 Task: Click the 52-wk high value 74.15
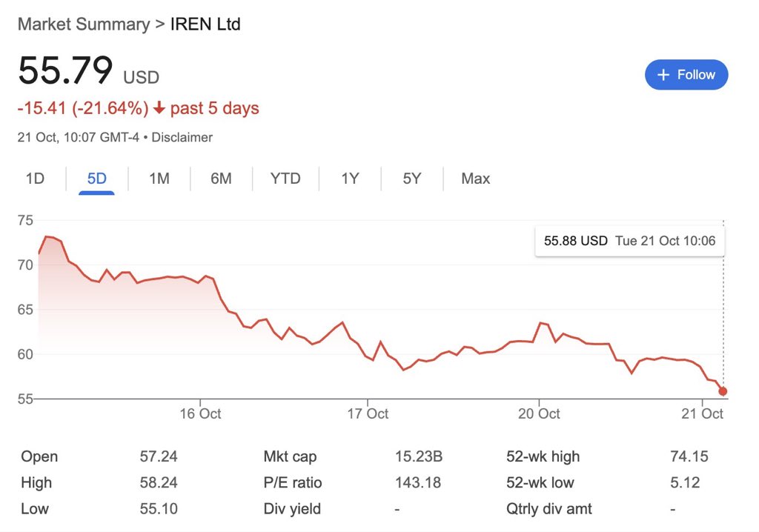tap(689, 456)
